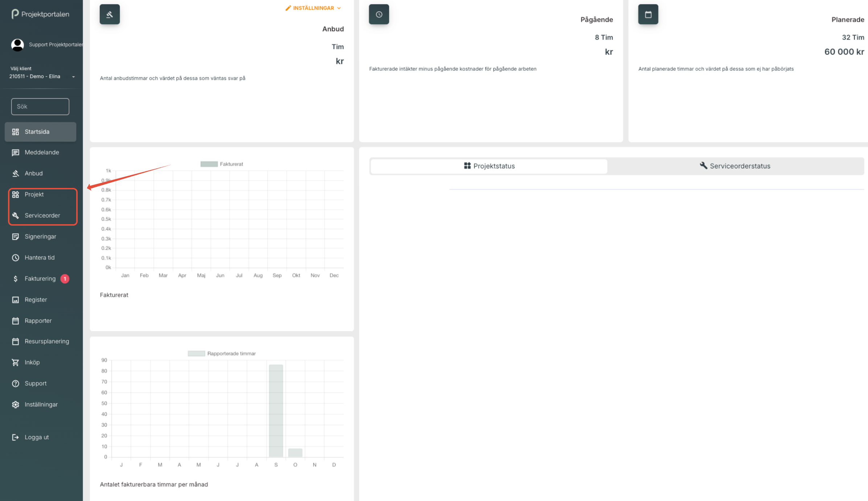The image size is (868, 501).
Task: Open Signeringar in the sidebar
Action: (x=40, y=237)
